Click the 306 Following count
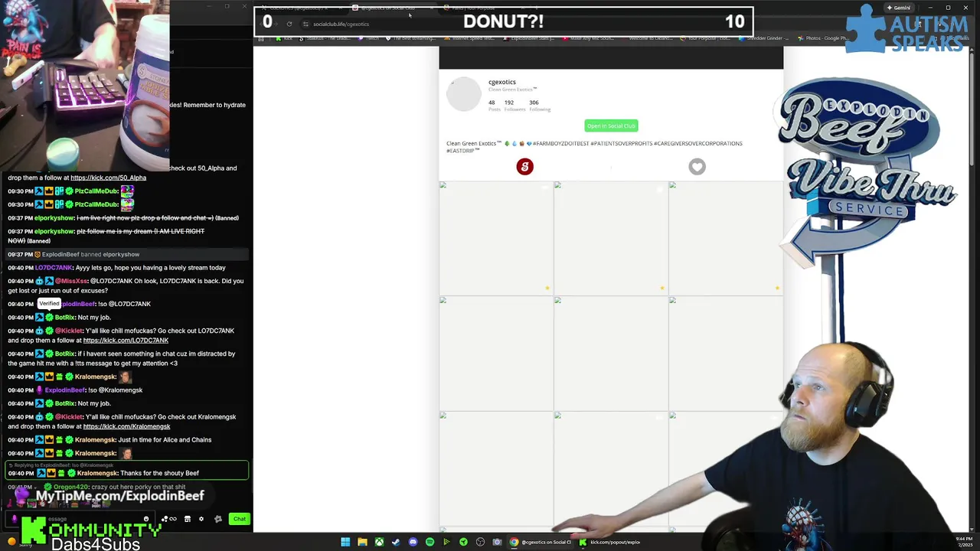 (x=539, y=106)
